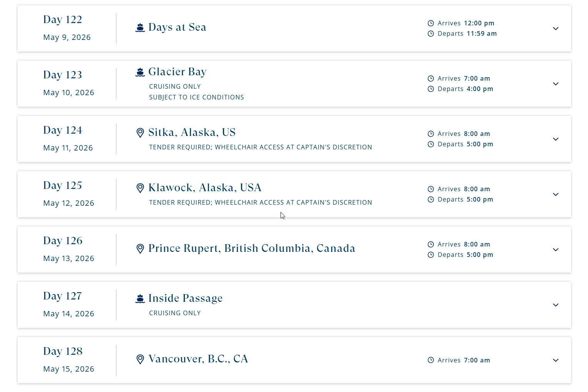
Task: Select the Day 127 heading
Action: [x=63, y=296]
